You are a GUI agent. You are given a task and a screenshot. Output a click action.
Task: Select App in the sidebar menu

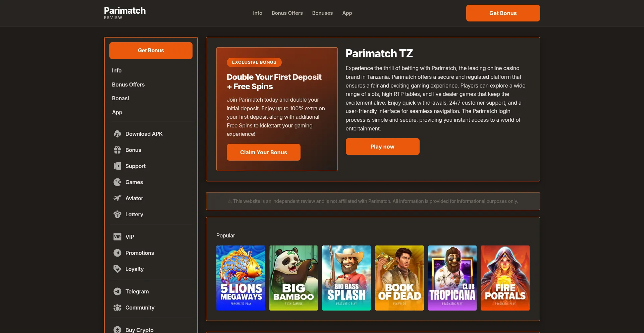click(x=117, y=112)
